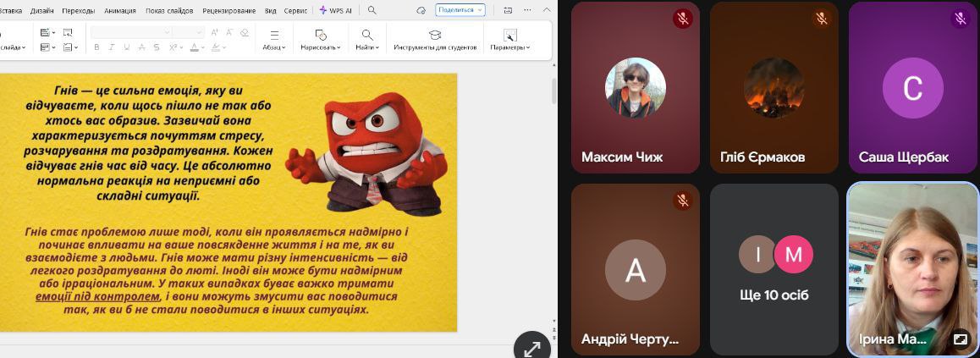This screenshot has width=980, height=358.
Task: Open the Ще 10 осіб participants tile
Action: (774, 269)
